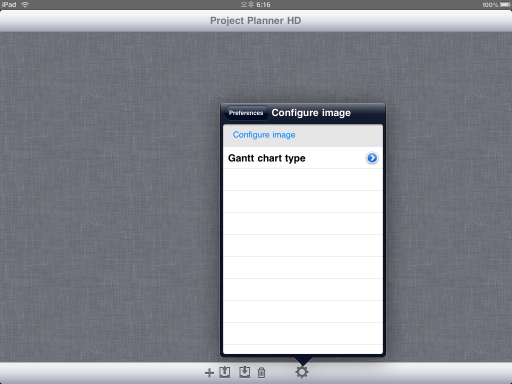Click the Configure image popover title
The height and width of the screenshot is (384, 512).
tap(311, 113)
